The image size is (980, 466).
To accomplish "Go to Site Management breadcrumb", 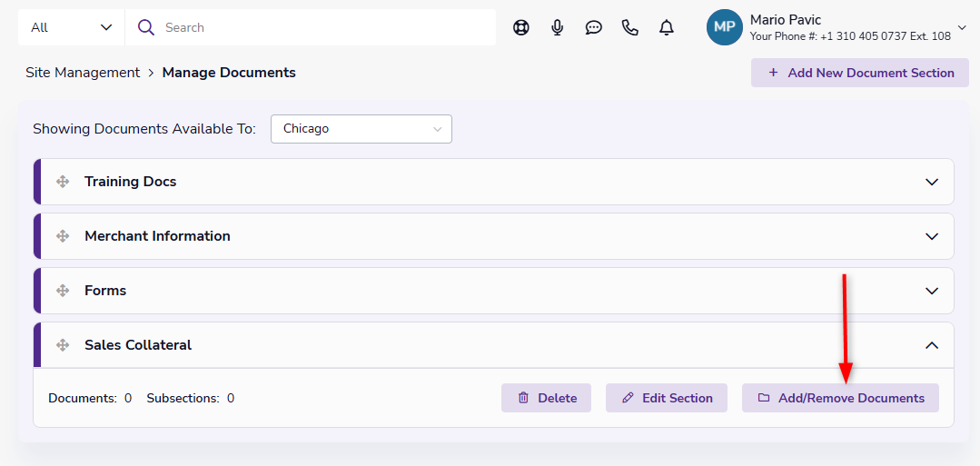I will coord(83,73).
